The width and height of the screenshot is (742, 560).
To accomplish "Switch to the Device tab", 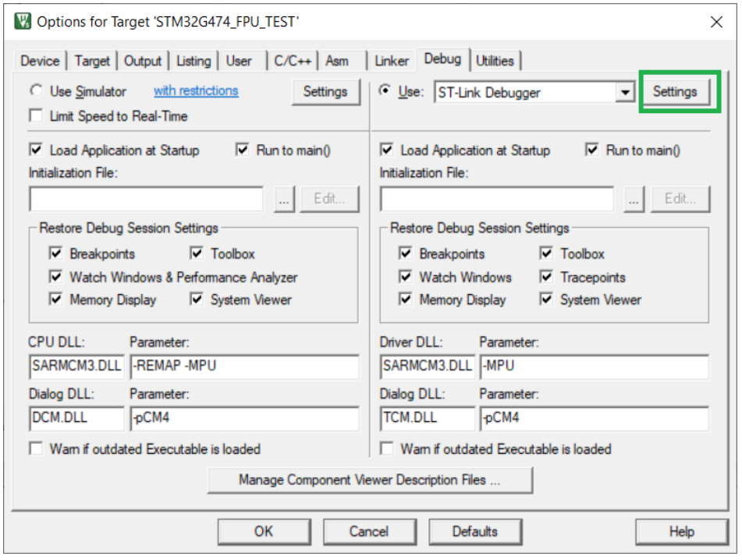I will (41, 61).
